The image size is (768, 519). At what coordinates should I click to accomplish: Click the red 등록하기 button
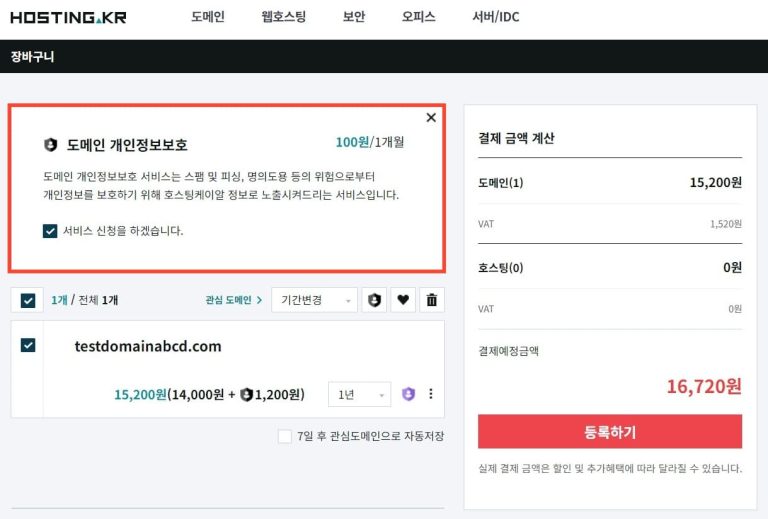click(609, 432)
